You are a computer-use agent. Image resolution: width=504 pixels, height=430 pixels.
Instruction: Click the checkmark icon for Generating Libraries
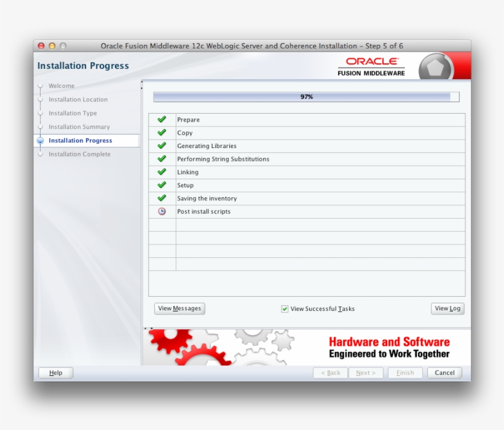[162, 146]
